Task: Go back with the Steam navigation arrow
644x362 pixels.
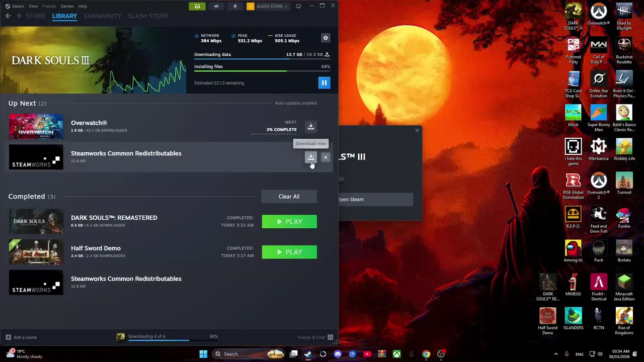Action: (x=8, y=16)
